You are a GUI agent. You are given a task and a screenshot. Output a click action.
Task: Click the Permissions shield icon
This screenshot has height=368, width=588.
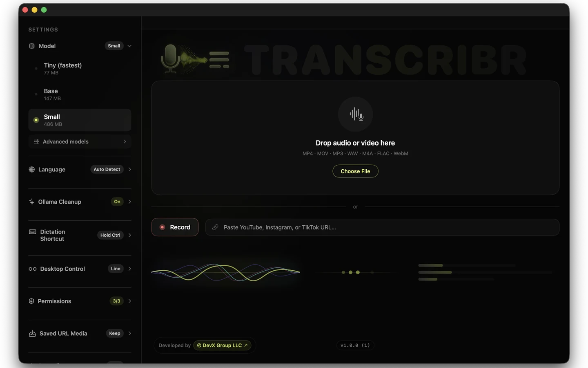tap(31, 301)
